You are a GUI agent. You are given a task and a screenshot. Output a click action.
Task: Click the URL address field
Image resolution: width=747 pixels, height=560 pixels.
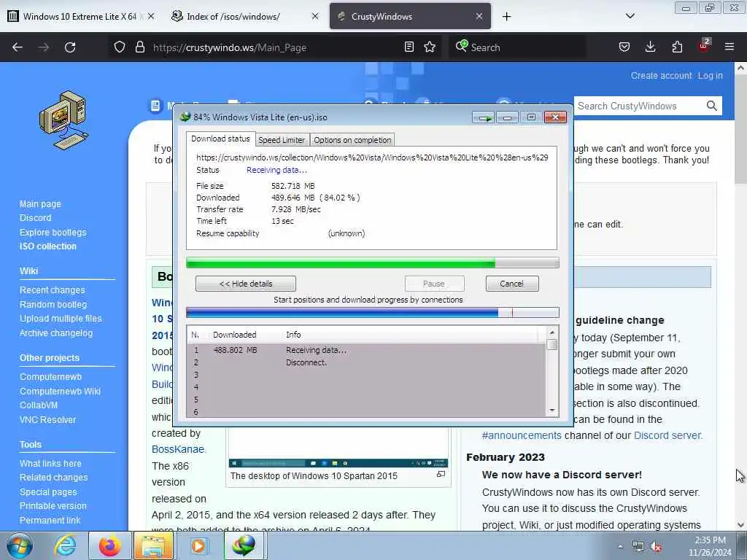pos(274,47)
